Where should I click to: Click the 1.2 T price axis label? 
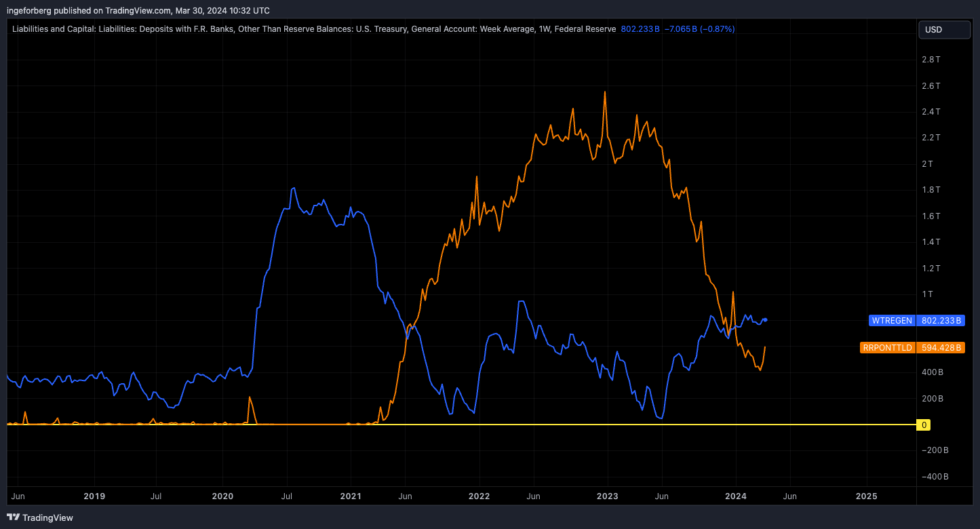[930, 268]
